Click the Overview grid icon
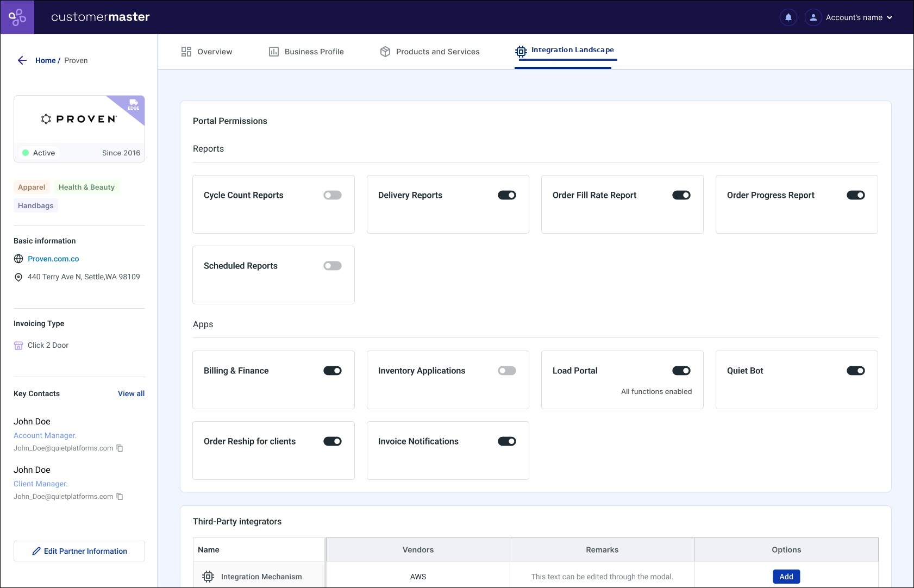The width and height of the screenshot is (914, 588). click(x=186, y=52)
